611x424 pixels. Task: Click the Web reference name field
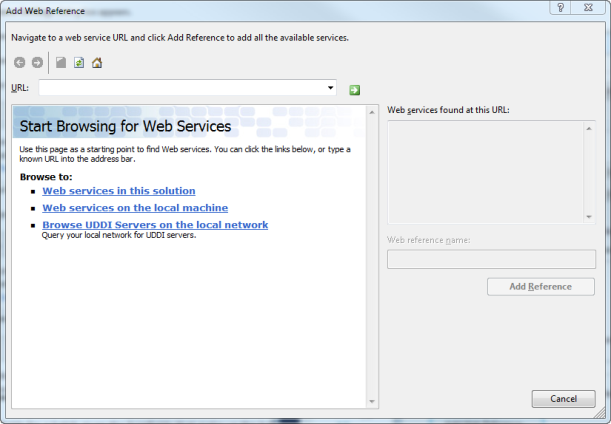[490, 259]
